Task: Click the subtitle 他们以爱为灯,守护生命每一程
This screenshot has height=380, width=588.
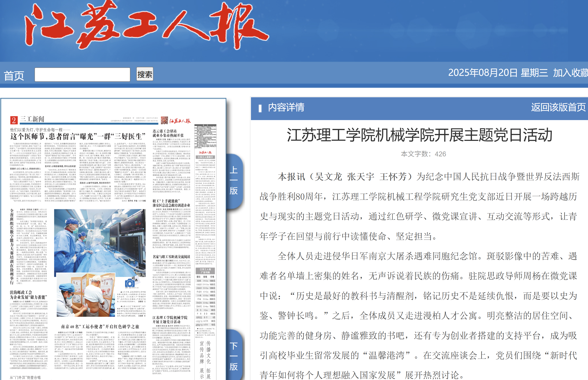Action: coord(40,129)
